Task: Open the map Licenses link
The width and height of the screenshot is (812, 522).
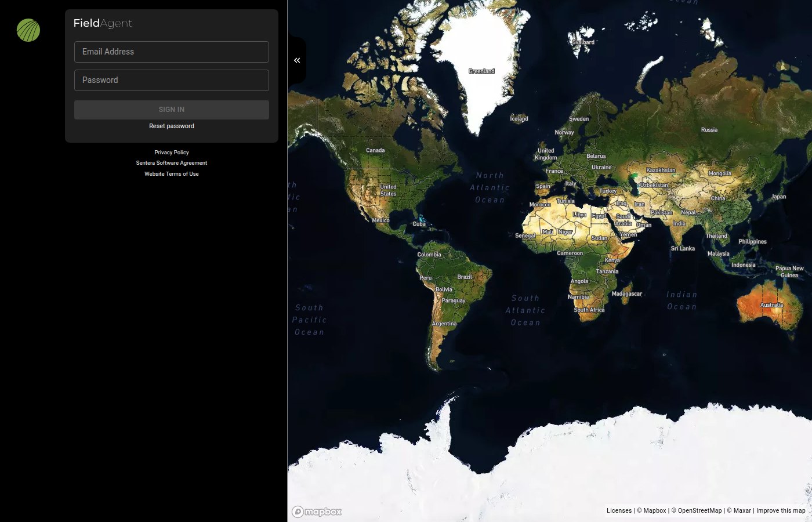Action: tap(619, 510)
